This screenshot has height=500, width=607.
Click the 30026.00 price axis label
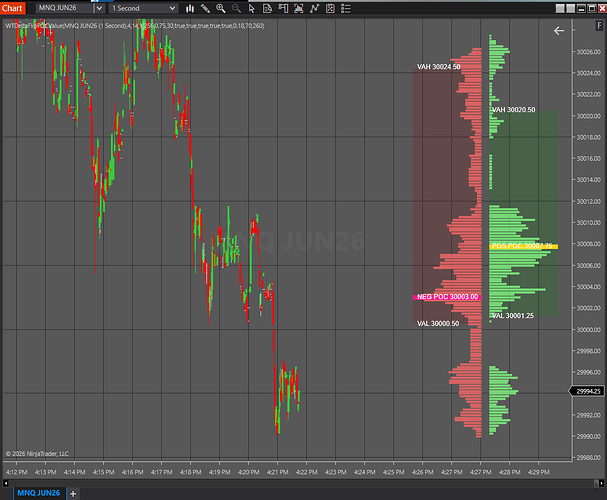tap(588, 52)
